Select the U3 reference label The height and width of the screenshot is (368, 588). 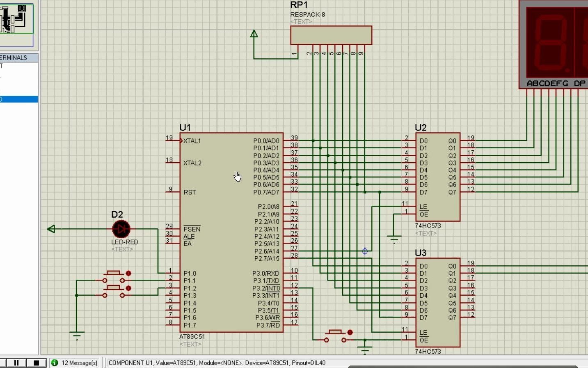coord(421,253)
